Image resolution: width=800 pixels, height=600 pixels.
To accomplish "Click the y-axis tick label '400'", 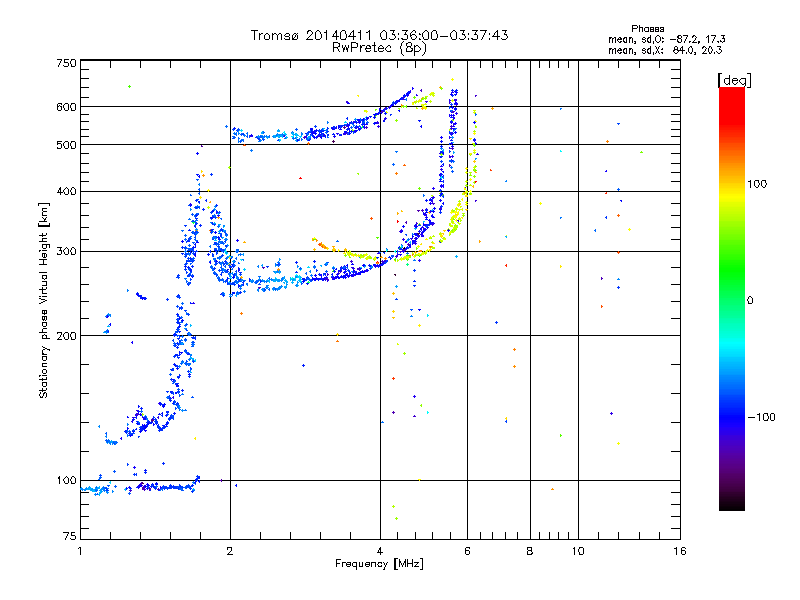I will [x=67, y=192].
